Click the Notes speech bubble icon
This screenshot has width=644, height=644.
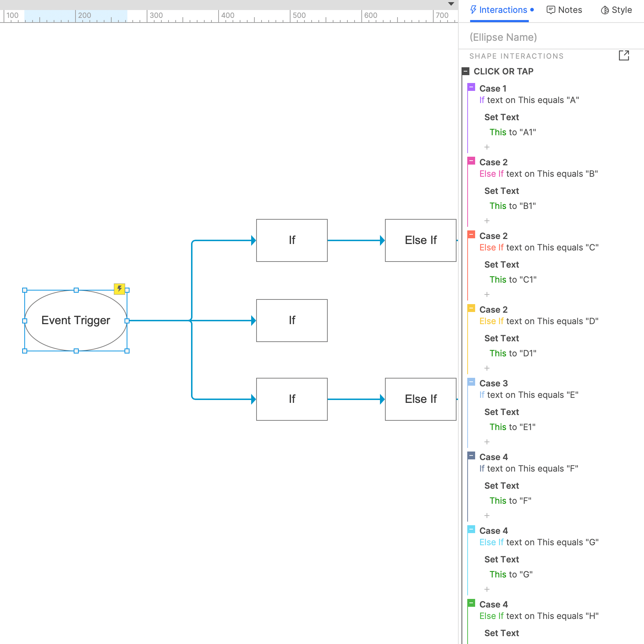(551, 10)
